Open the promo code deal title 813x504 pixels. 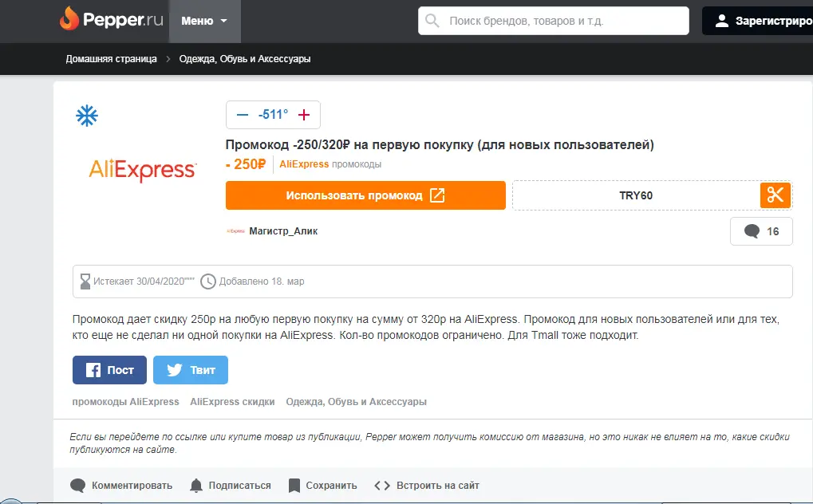coord(440,144)
